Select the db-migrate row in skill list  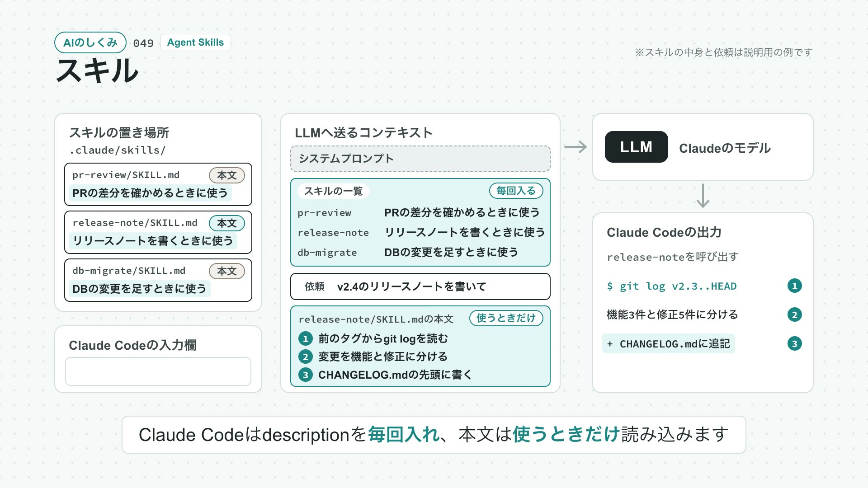(420, 252)
